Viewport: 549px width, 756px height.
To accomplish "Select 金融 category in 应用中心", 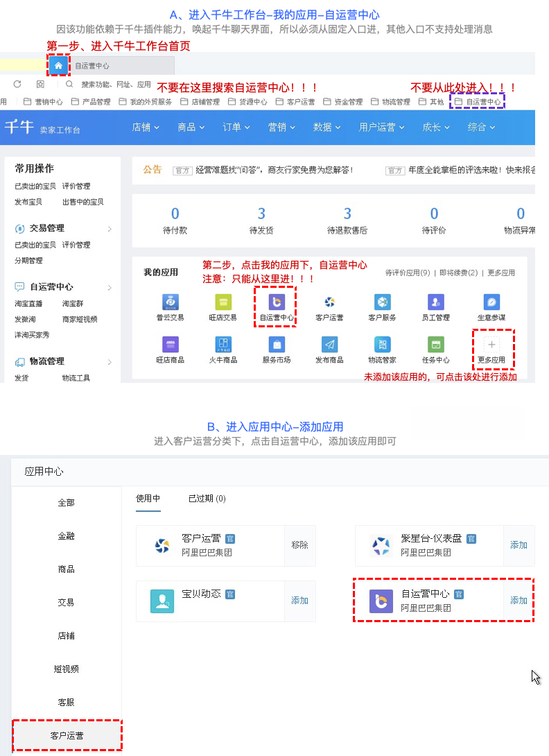I will point(66,536).
